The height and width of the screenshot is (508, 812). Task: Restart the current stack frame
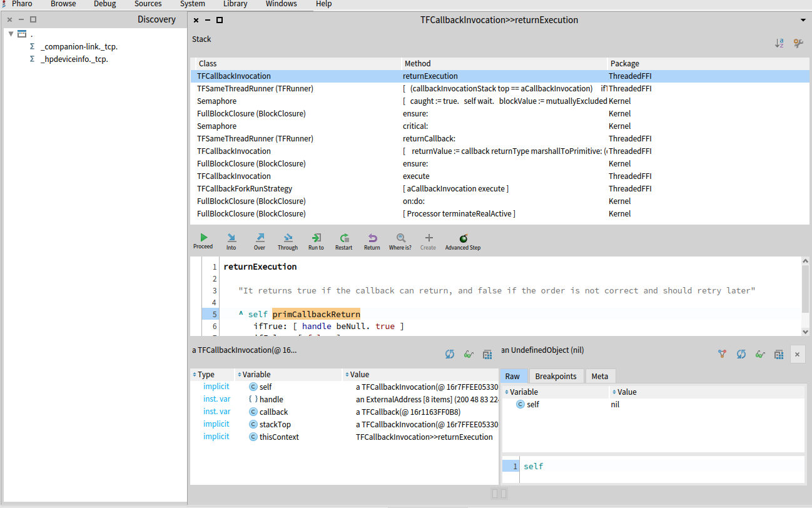coord(343,238)
